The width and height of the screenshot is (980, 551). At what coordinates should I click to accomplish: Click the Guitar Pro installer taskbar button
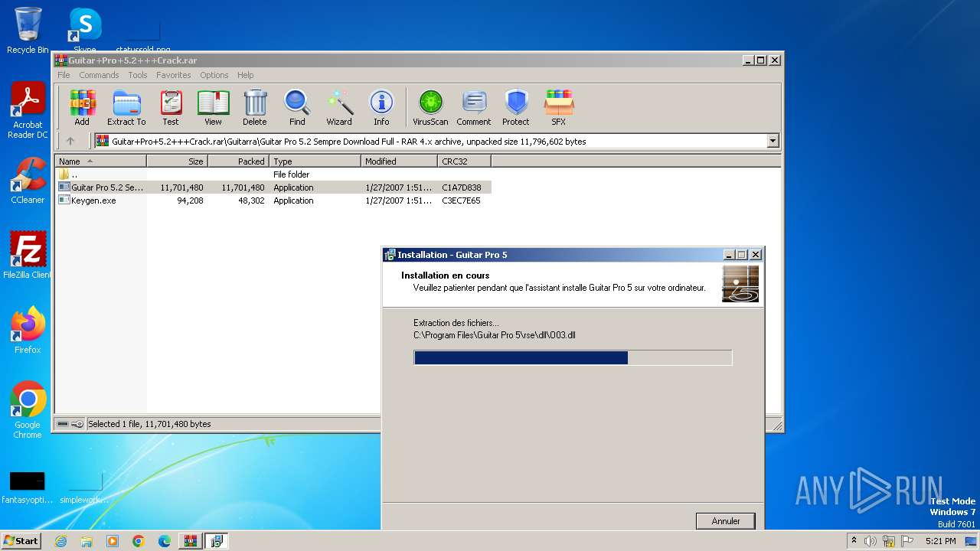(216, 541)
